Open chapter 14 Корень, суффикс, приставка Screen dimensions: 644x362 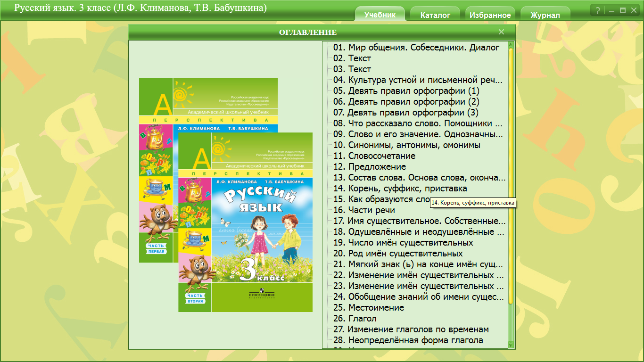pyautogui.click(x=400, y=189)
